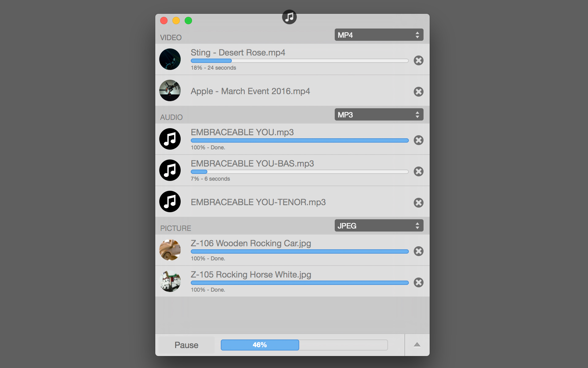Cancel EMBRACEABLE YOU-BAS.mp3 conversion

click(418, 171)
